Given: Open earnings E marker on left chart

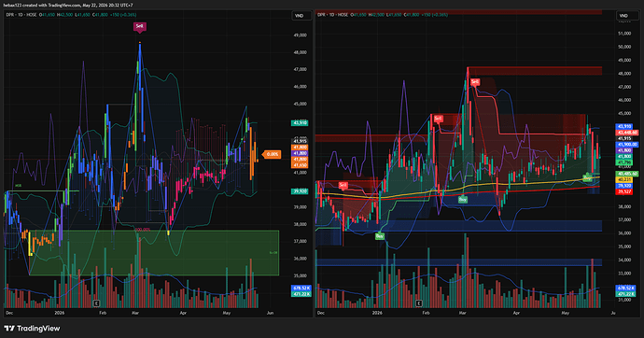Looking at the screenshot, I should (x=96, y=303).
